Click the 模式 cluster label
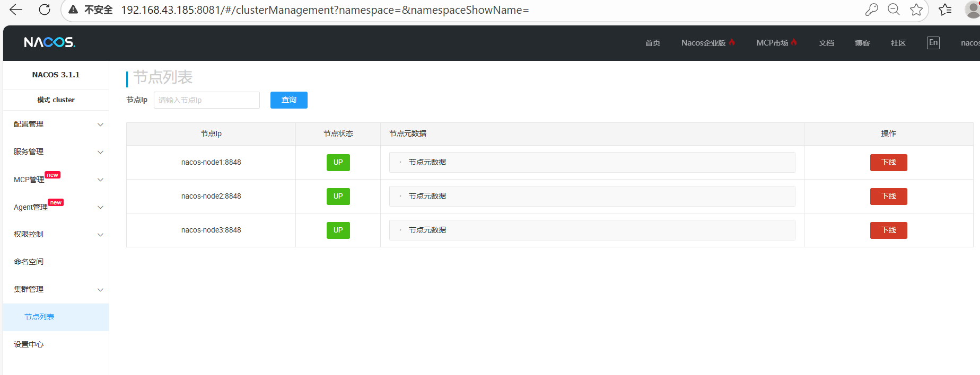Viewport: 980px width, 375px height. click(x=56, y=100)
